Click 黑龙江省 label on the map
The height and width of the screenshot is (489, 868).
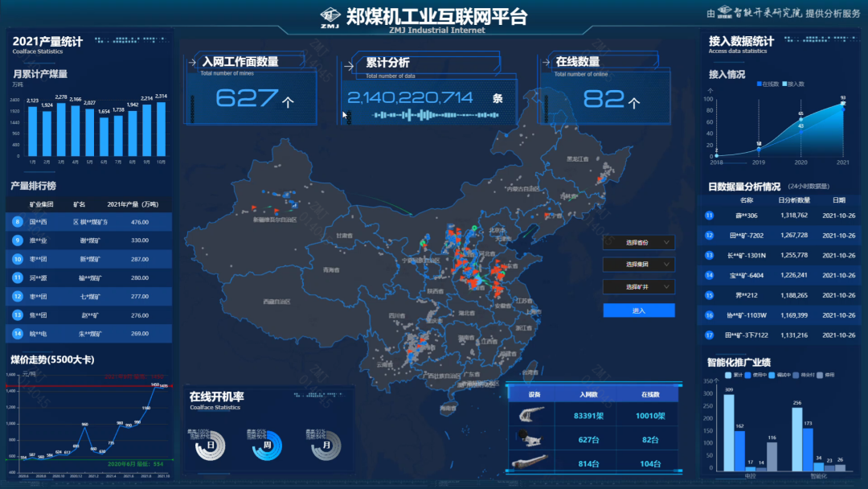pos(578,159)
